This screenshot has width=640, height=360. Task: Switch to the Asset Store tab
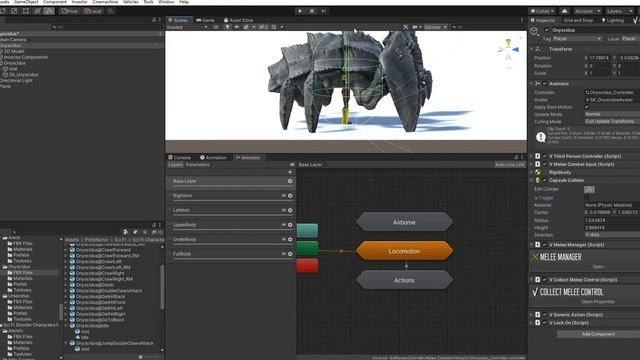coord(238,20)
